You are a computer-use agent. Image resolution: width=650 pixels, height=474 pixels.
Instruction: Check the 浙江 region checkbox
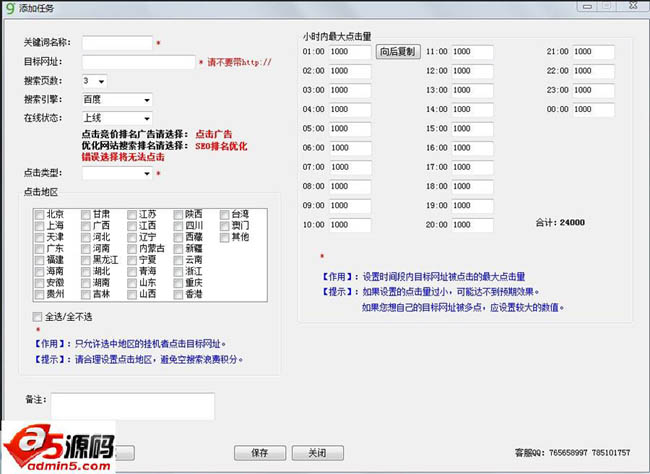(x=178, y=272)
